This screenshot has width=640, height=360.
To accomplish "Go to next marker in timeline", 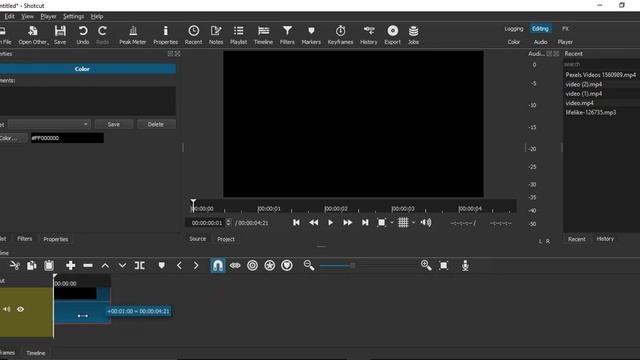I will (196, 266).
